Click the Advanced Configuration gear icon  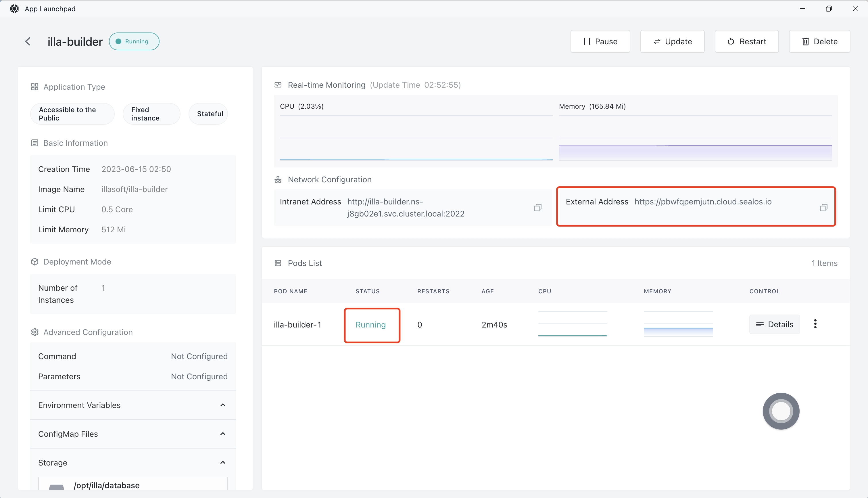pyautogui.click(x=34, y=332)
